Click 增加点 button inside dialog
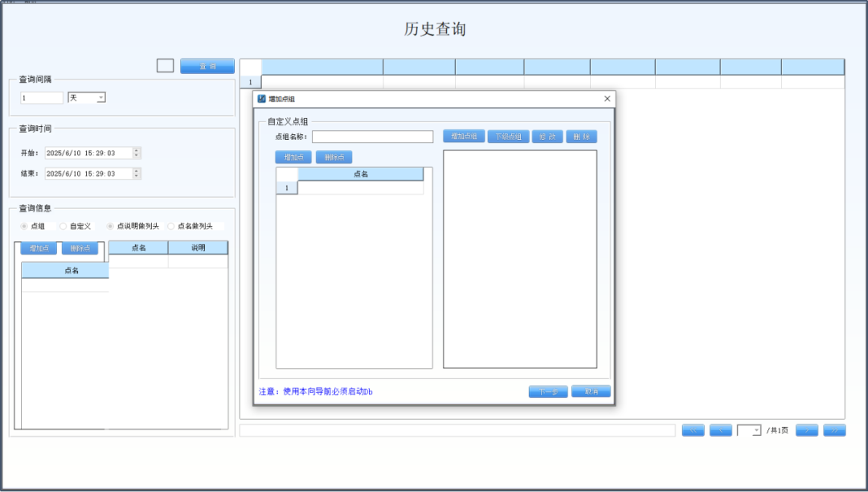The height and width of the screenshot is (492, 868). 293,158
